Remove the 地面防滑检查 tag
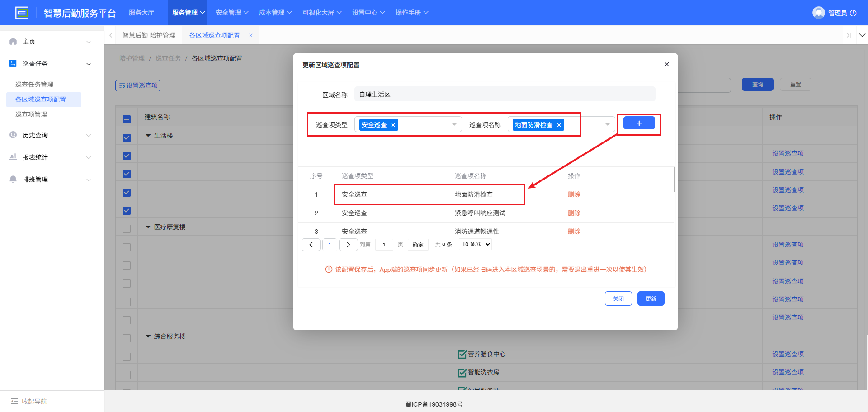 (x=559, y=125)
